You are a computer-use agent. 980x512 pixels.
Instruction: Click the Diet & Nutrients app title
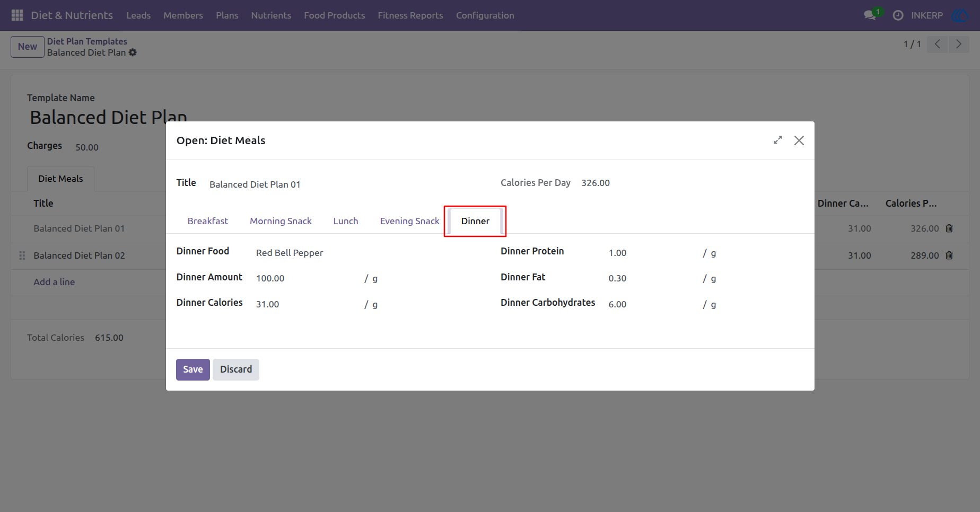(72, 15)
